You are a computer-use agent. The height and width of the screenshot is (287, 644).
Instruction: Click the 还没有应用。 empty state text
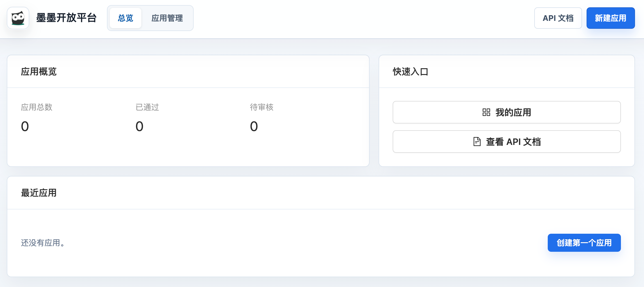click(x=43, y=243)
